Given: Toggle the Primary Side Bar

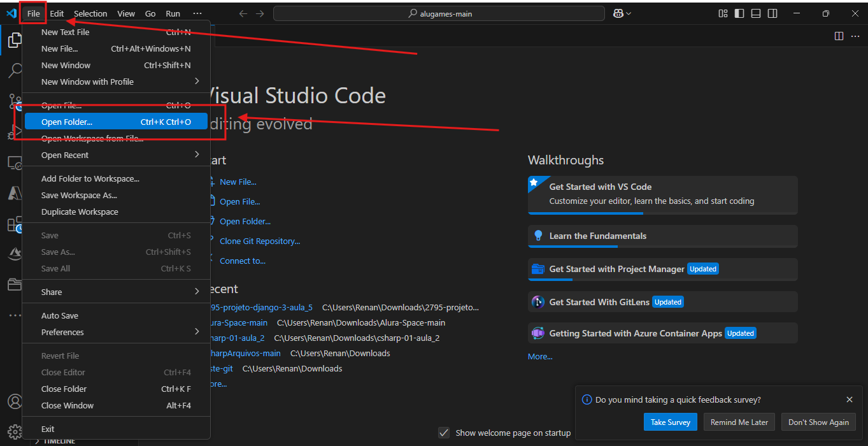Looking at the screenshot, I should pyautogui.click(x=739, y=13).
